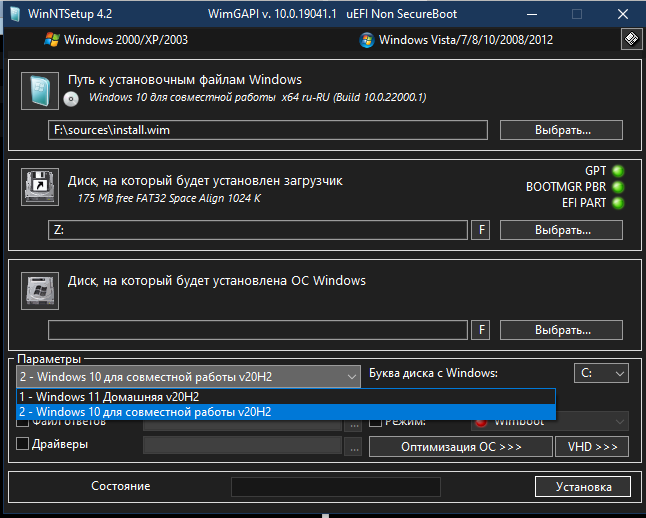Click the EFI PART green status indicator

[618, 203]
